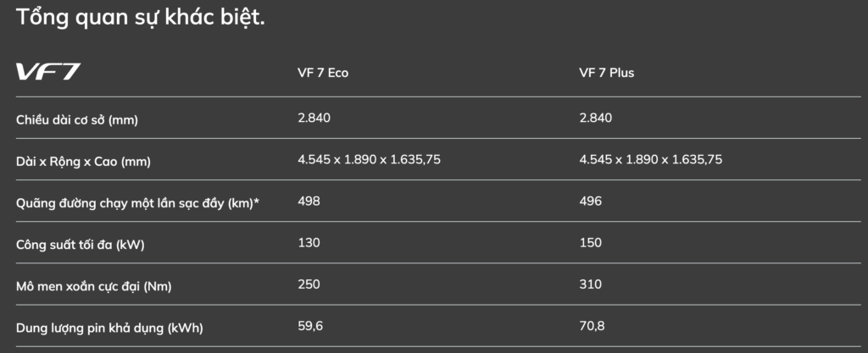This screenshot has width=868, height=353.
Task: Click the "Mô men xoắn cực đại (Nm)" label
Action: pos(93,286)
